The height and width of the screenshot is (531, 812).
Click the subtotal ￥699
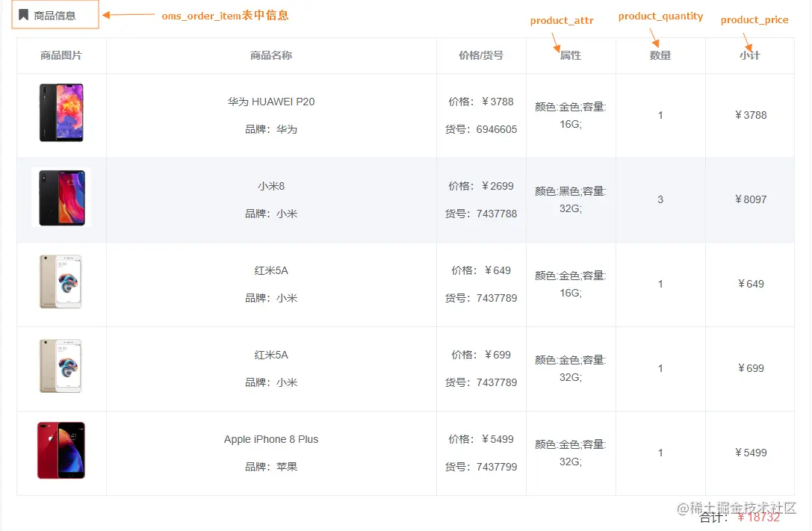(x=751, y=368)
